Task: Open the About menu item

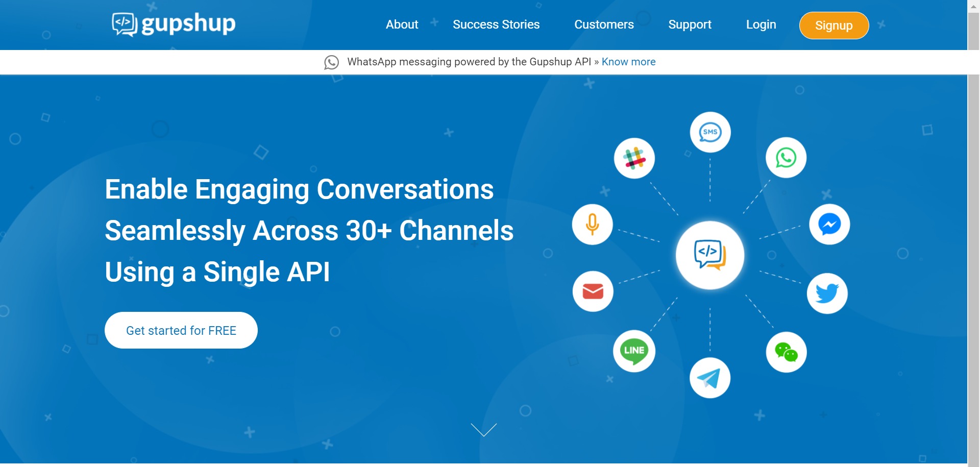Action: click(x=402, y=24)
